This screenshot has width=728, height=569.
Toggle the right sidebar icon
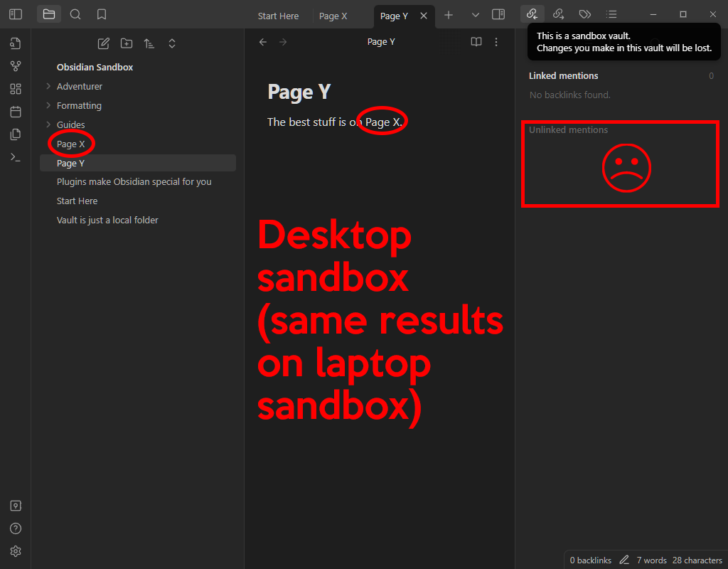point(498,14)
